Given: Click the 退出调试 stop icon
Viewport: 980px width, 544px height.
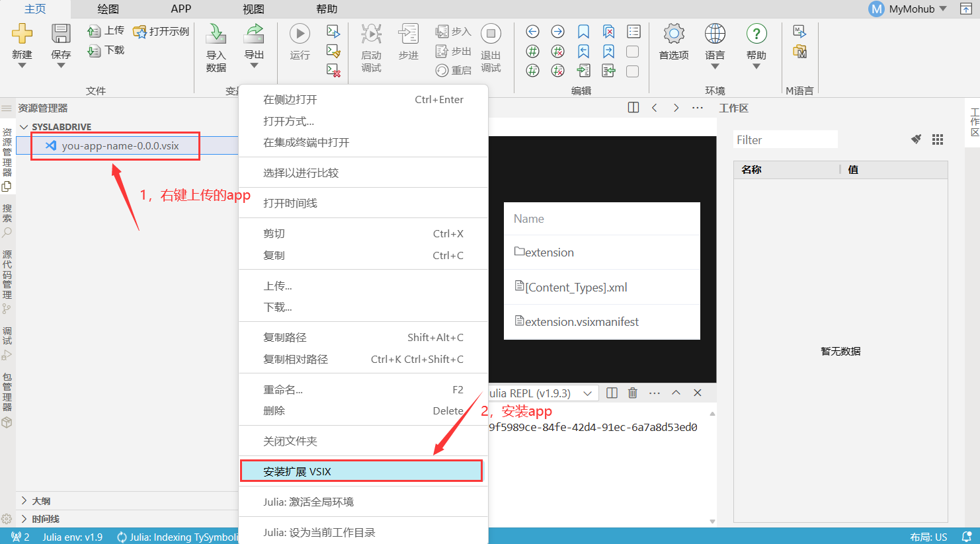Looking at the screenshot, I should [491, 34].
